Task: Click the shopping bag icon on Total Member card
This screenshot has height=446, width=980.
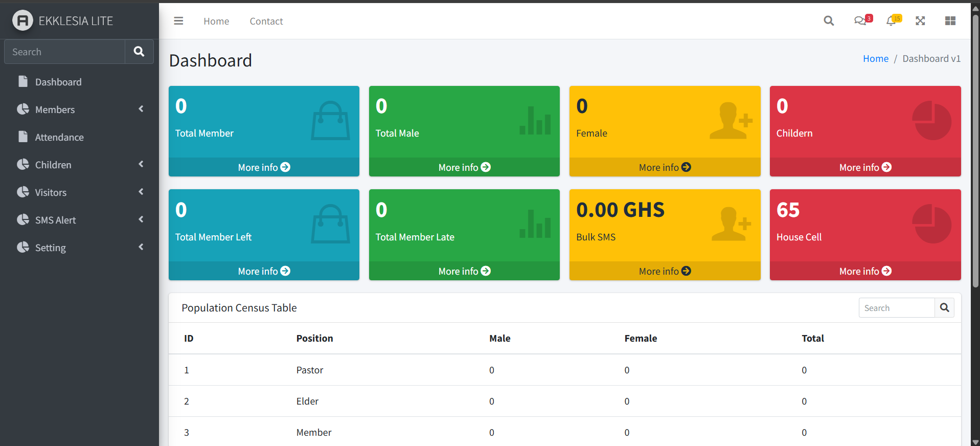Action: coord(330,121)
